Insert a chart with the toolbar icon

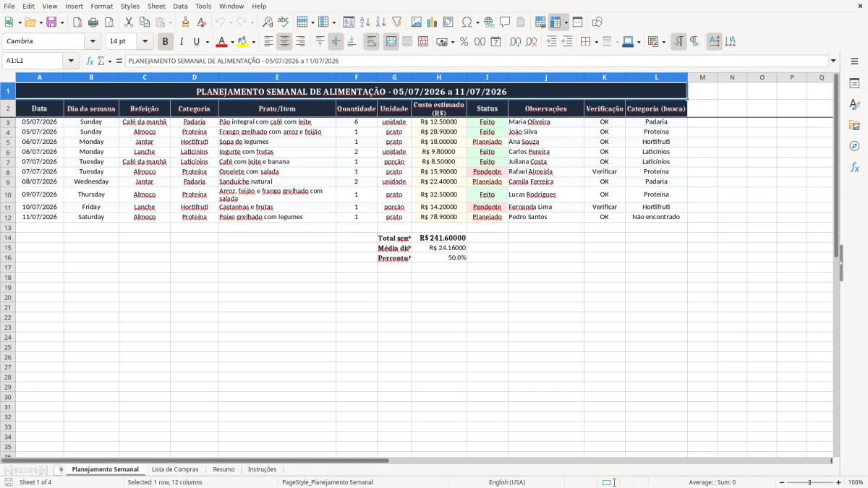(x=432, y=22)
